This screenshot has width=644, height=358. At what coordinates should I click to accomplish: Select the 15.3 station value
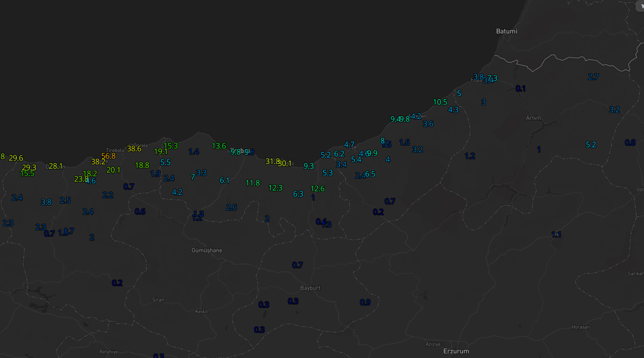170,146
